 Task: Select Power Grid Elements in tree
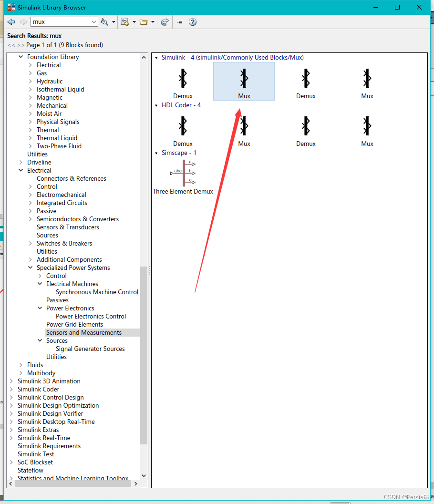74,324
